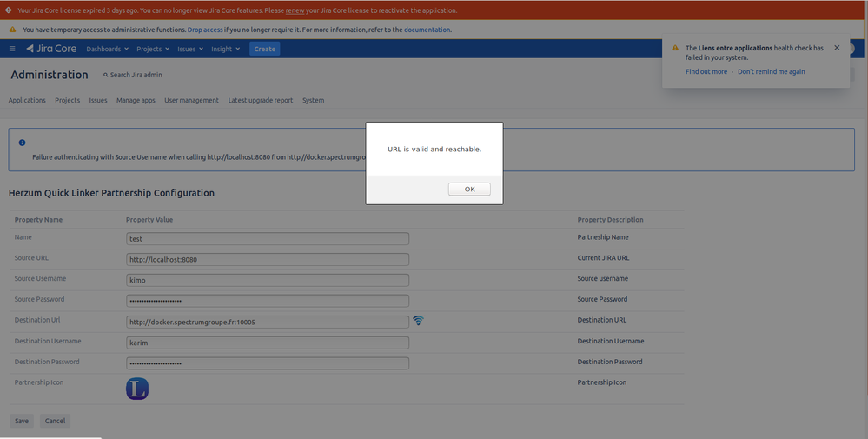Image resolution: width=868 pixels, height=439 pixels.
Task: Click the Property Name column header
Action: click(x=38, y=220)
